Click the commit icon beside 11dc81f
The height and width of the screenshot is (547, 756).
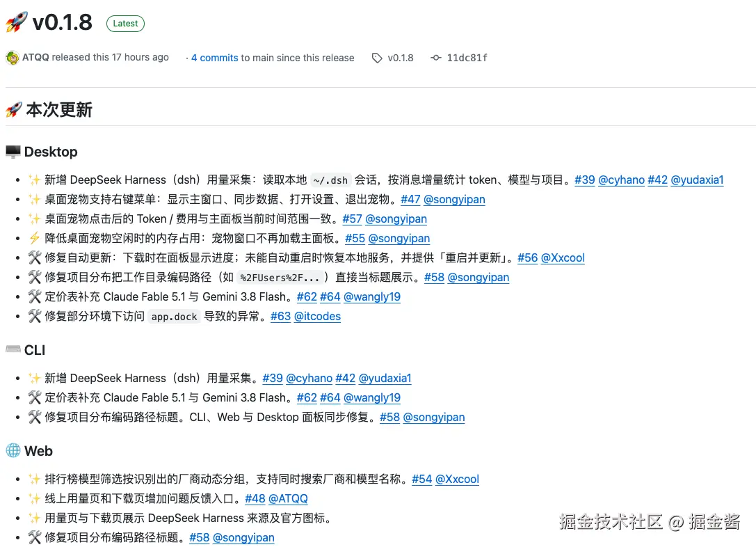pyautogui.click(x=436, y=58)
